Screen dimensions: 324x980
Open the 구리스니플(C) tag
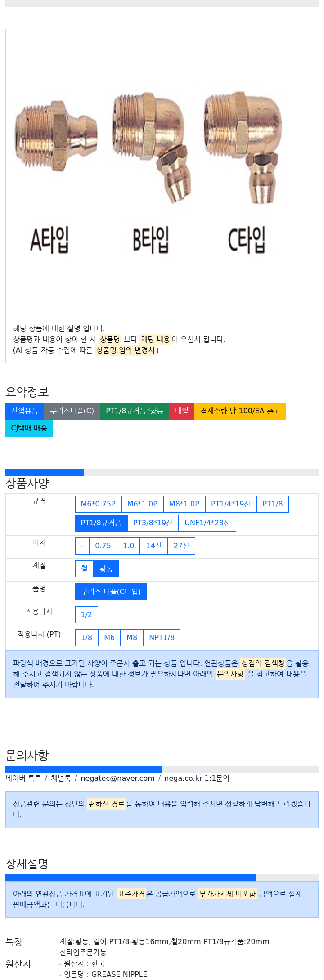click(72, 411)
